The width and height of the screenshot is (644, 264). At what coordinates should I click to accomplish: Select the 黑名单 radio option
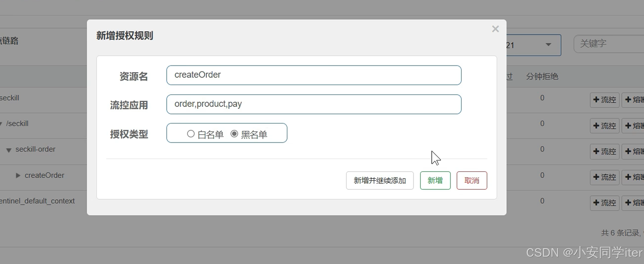click(234, 134)
